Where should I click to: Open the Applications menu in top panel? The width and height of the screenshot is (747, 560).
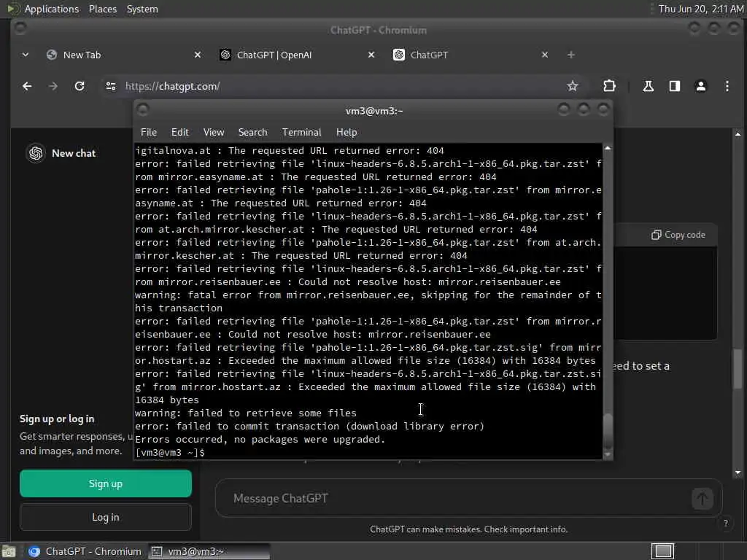[52, 9]
